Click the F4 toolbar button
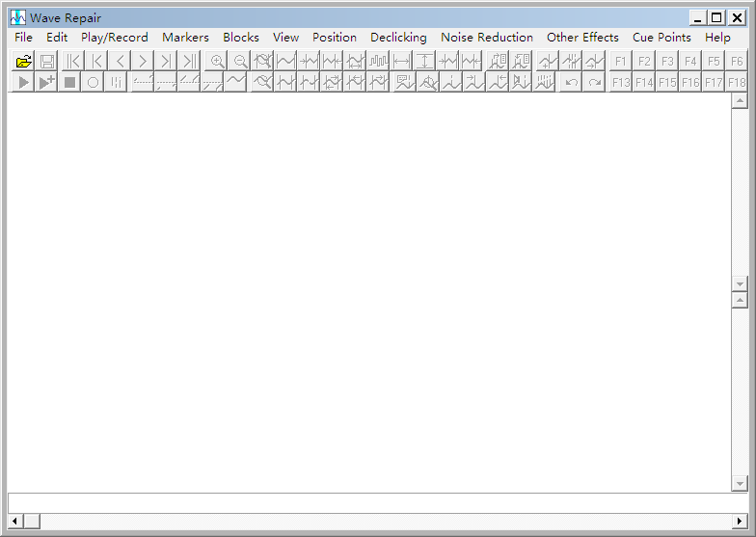This screenshot has width=756, height=537. coord(690,62)
